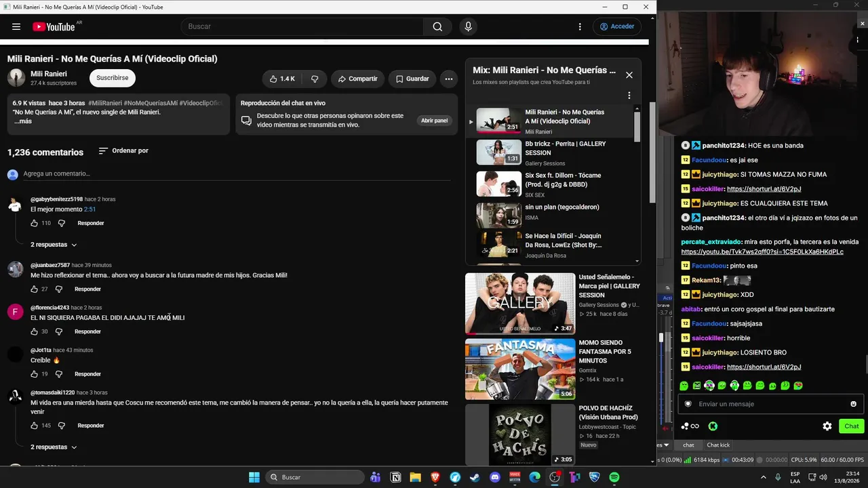Open Mili Ranieri channel avatar

16,78
